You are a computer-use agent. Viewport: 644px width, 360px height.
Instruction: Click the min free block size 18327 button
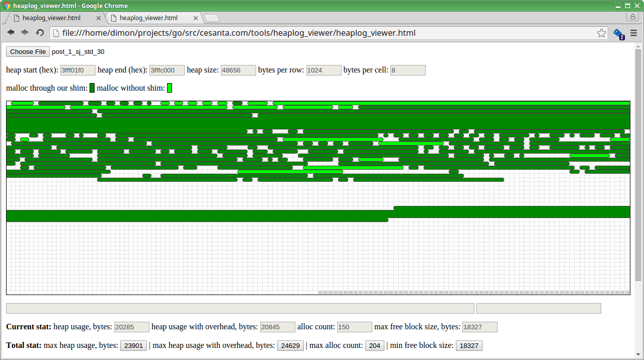click(x=469, y=346)
